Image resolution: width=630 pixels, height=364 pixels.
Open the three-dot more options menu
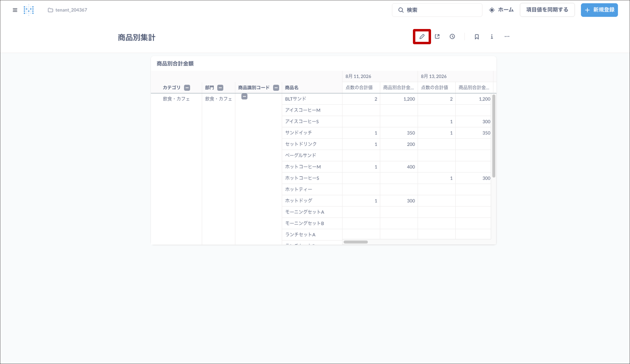pos(507,36)
